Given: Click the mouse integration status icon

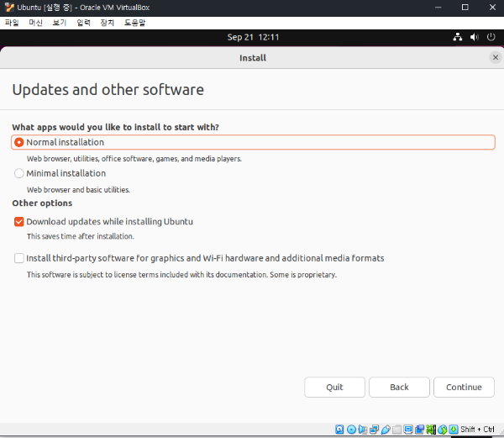Looking at the screenshot, I should point(443,430).
